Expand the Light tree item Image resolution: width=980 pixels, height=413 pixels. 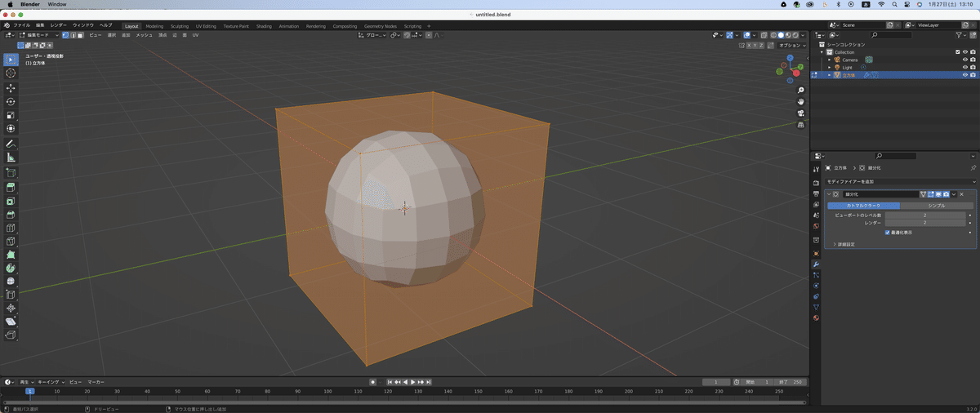click(829, 67)
